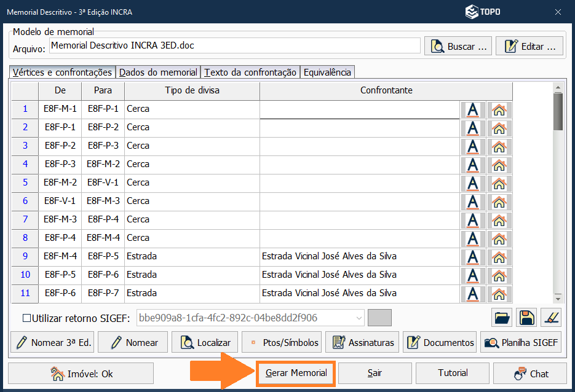Viewport: 575px width, 392px height.
Task: Click the vertical scrollbar thumb of the table
Action: [558, 111]
